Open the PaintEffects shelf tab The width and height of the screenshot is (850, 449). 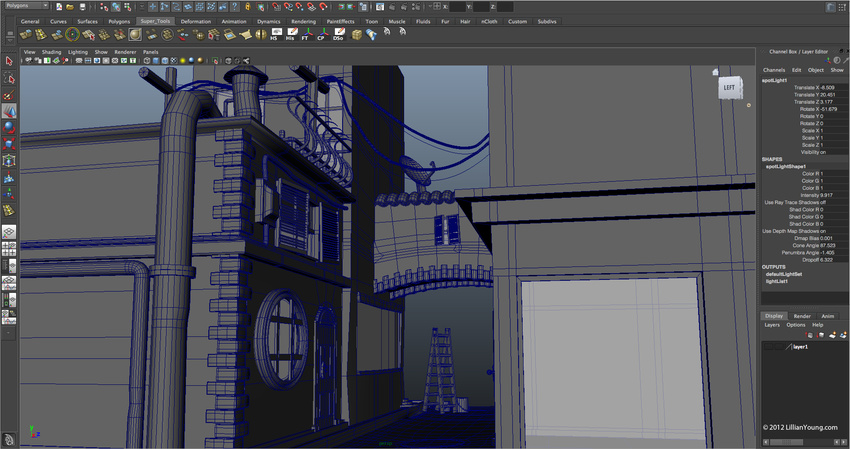340,22
